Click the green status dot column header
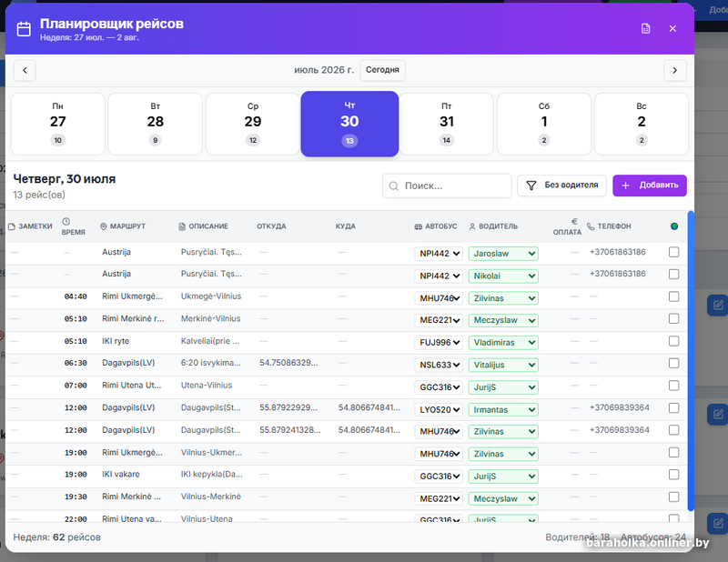This screenshot has width=728, height=562. click(674, 226)
